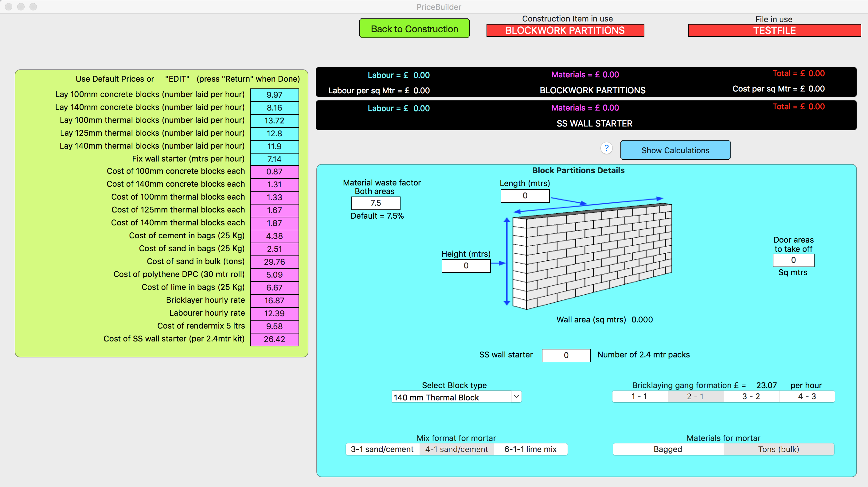Edit cost of sand in bags 2.51
This screenshot has width=868, height=487.
tap(274, 249)
